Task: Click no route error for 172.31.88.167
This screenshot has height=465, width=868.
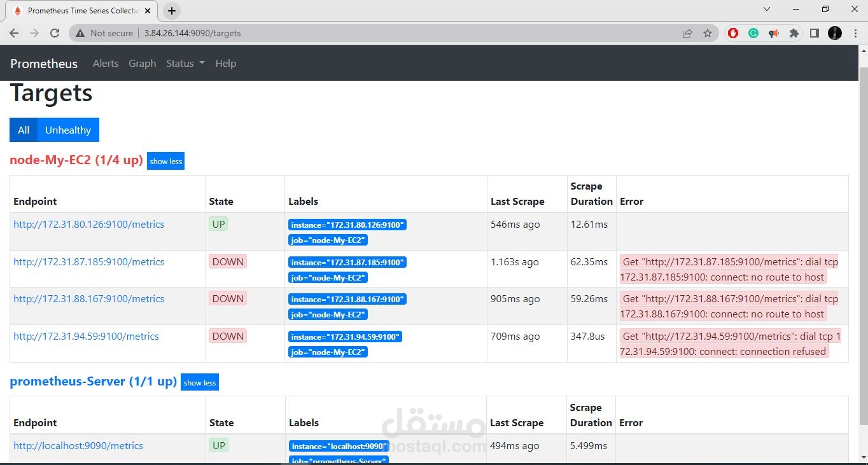Action: click(729, 307)
